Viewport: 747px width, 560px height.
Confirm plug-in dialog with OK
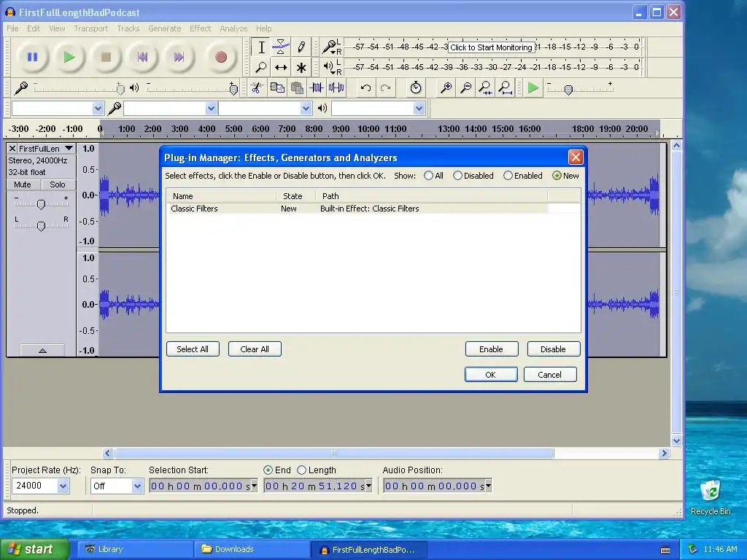click(491, 375)
